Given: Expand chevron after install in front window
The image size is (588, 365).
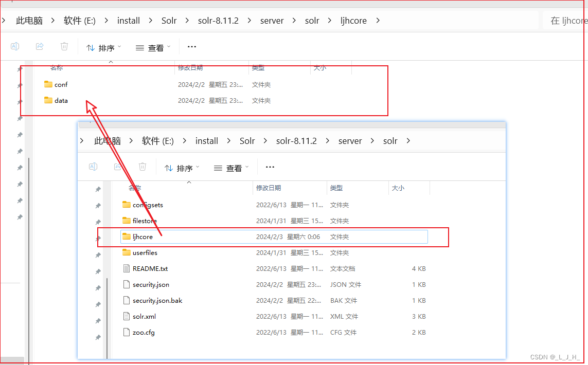Looking at the screenshot, I should tap(229, 141).
